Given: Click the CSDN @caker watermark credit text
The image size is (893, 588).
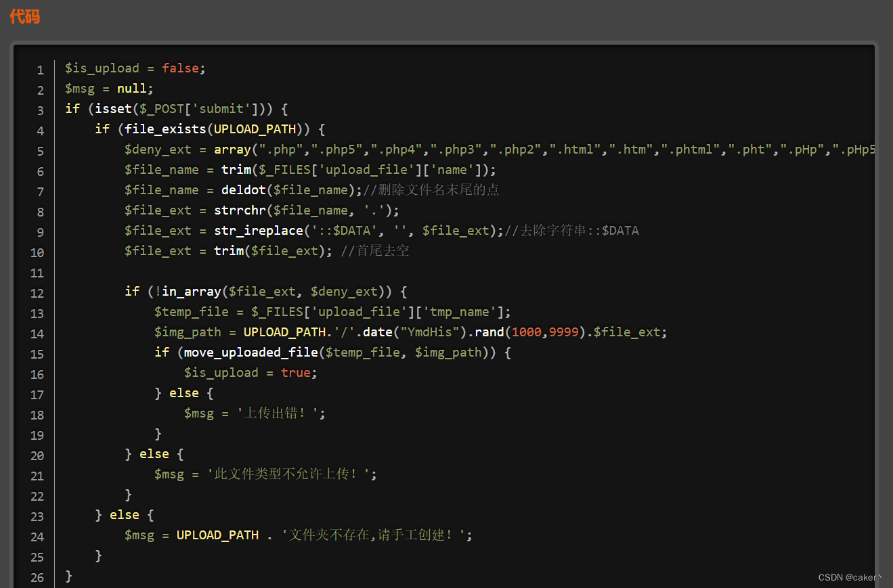Looking at the screenshot, I should 850,577.
